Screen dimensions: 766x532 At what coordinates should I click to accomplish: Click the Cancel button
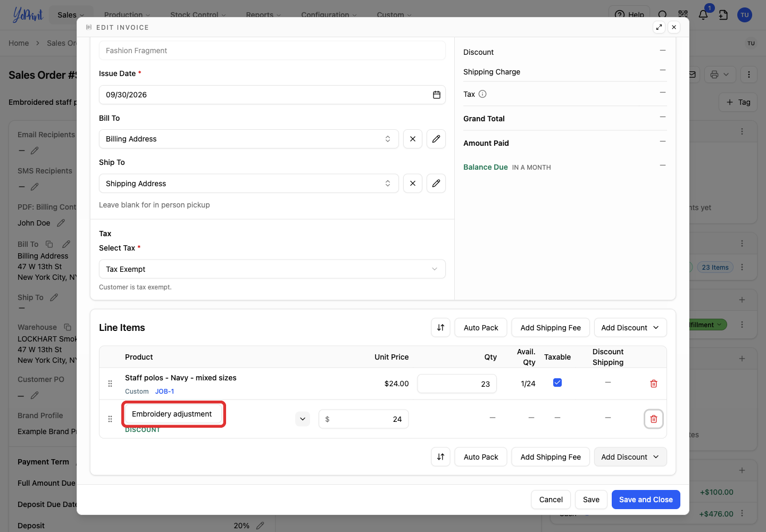tap(551, 500)
